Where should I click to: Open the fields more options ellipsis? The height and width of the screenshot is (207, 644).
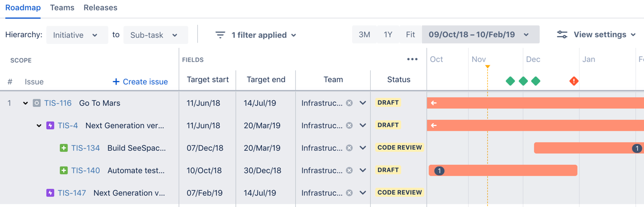[x=412, y=60]
